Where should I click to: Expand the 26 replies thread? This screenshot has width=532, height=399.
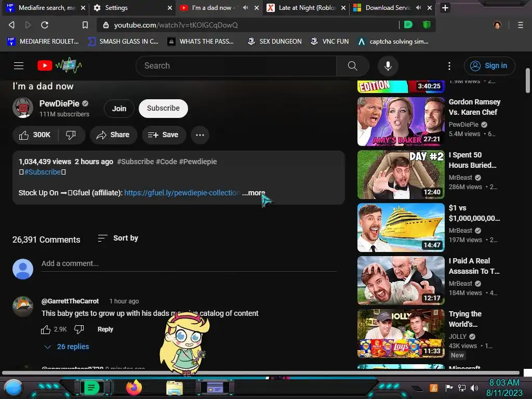(x=67, y=347)
